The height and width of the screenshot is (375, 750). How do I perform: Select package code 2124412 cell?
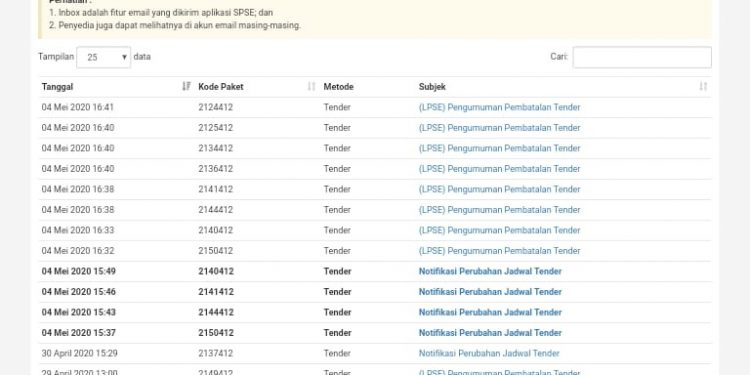click(215, 107)
